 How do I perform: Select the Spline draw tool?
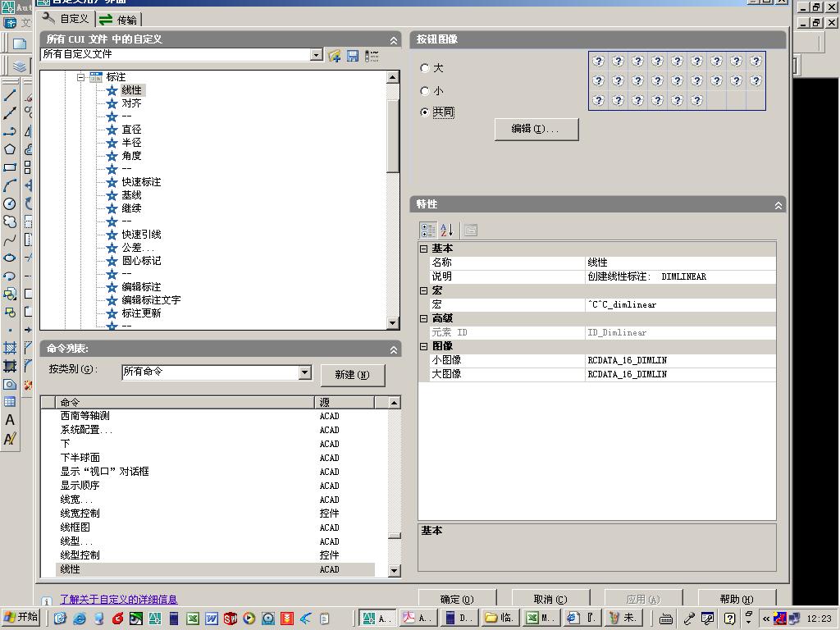pyautogui.click(x=10, y=240)
